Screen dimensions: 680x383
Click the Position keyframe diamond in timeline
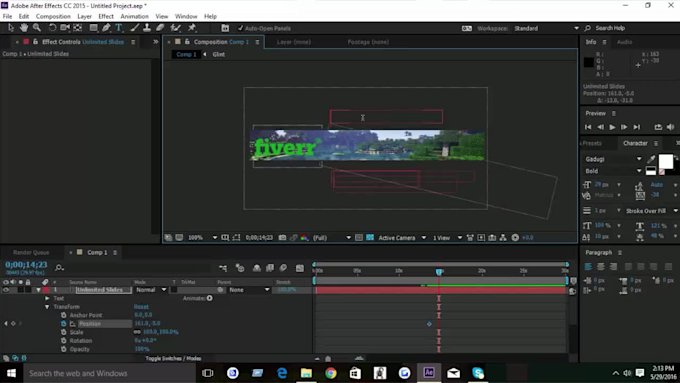pyautogui.click(x=429, y=324)
